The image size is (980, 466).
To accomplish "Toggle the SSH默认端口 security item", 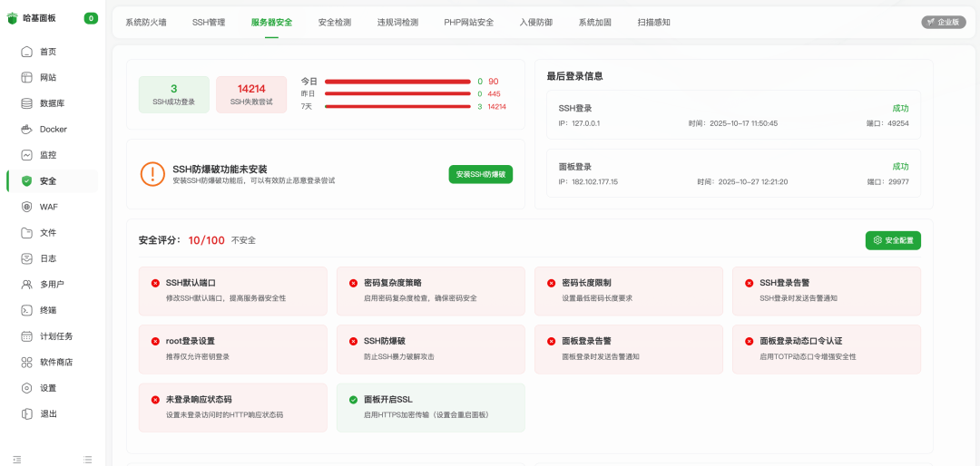I will (x=232, y=290).
